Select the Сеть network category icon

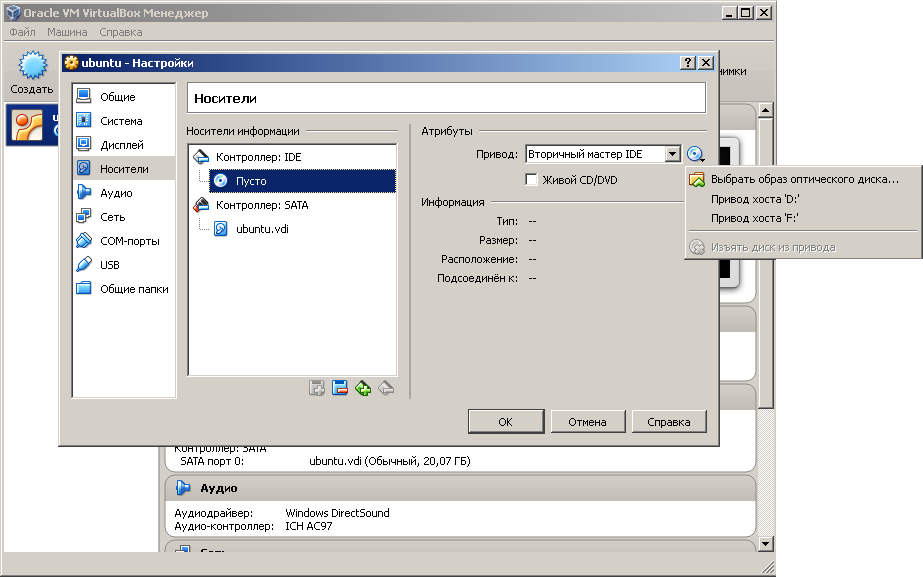click(x=84, y=217)
